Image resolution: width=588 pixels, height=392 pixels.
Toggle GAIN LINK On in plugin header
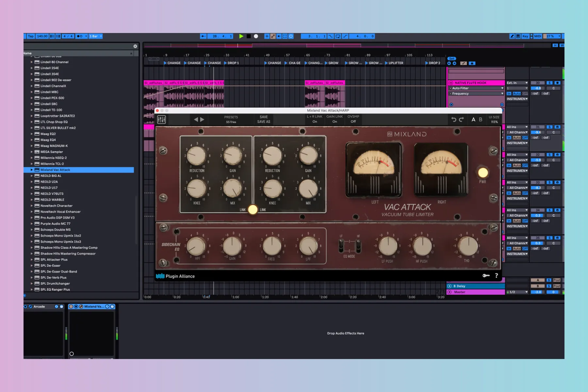[335, 119]
